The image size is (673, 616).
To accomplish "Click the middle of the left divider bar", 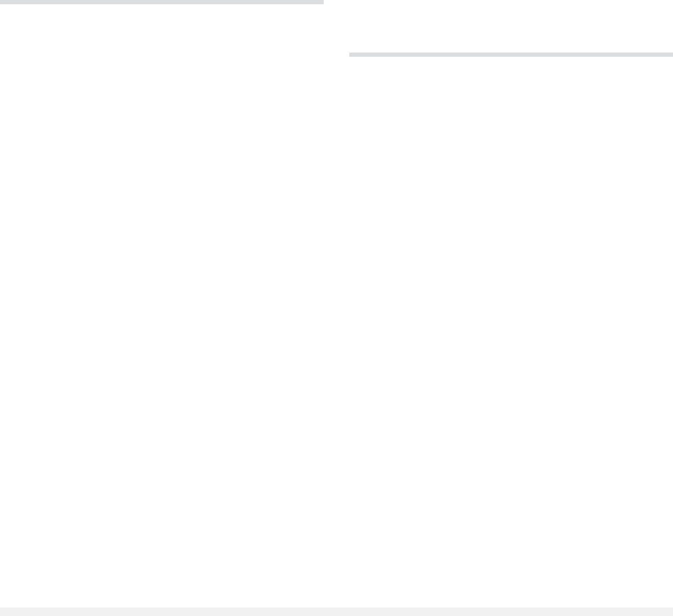I will pyautogui.click(x=162, y=2).
